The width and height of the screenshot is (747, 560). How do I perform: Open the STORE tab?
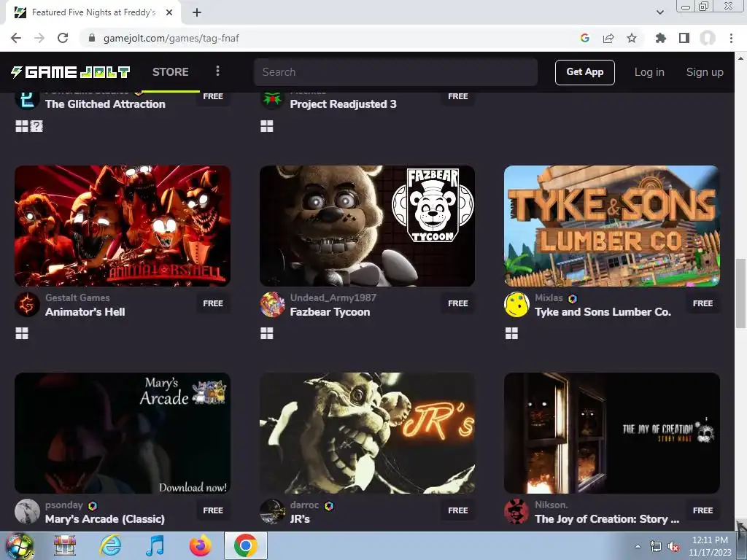coord(171,72)
